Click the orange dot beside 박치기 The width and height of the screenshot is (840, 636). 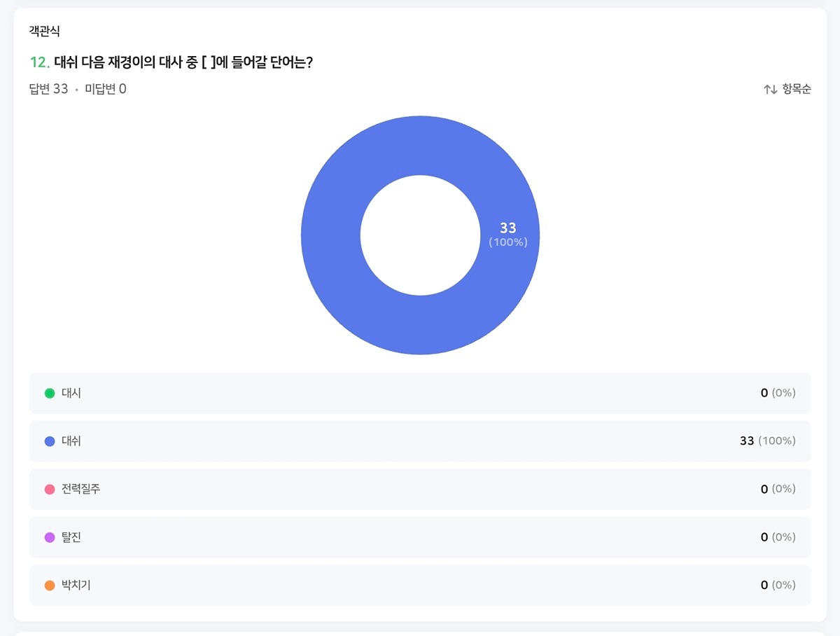50,586
